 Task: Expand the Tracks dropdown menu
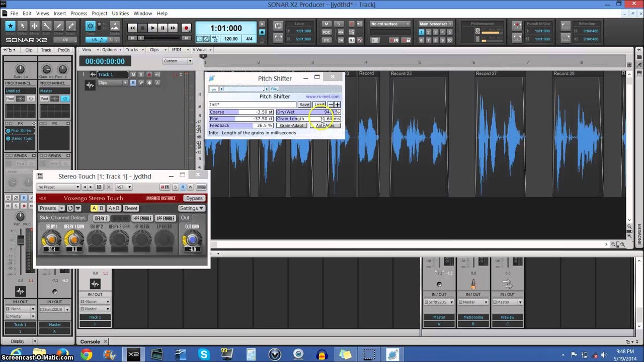pyautogui.click(x=134, y=50)
